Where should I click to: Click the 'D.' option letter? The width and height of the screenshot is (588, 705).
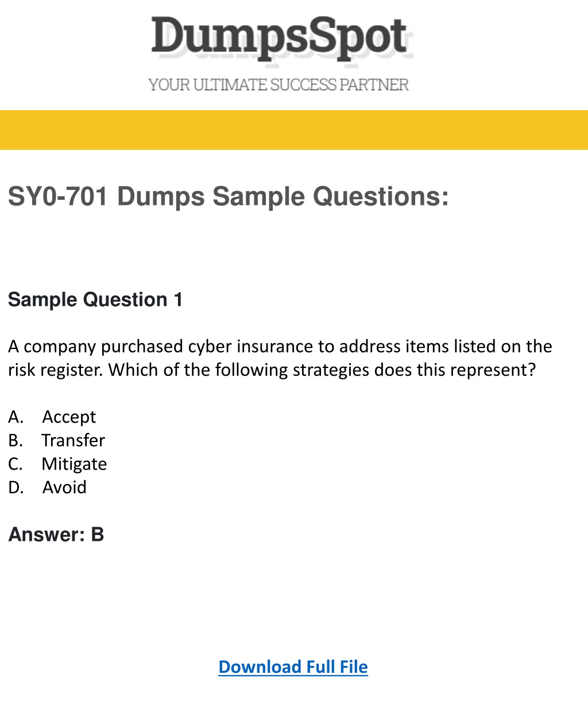tap(16, 487)
